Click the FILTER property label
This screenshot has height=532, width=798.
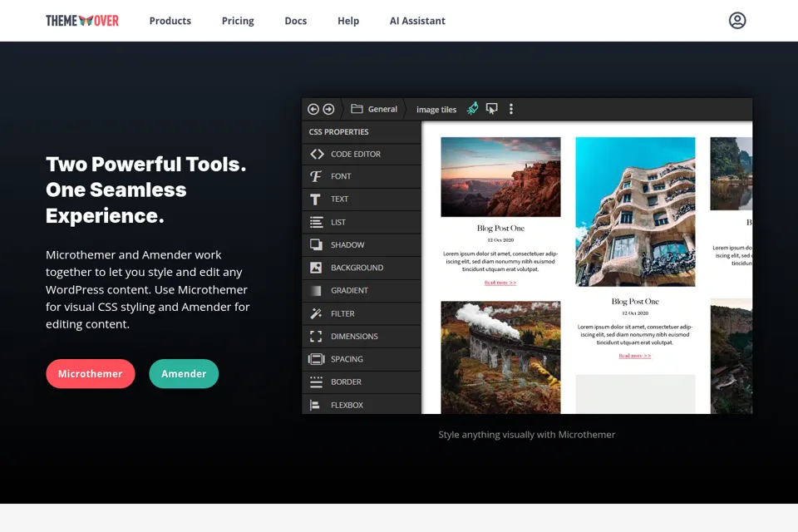click(x=342, y=313)
